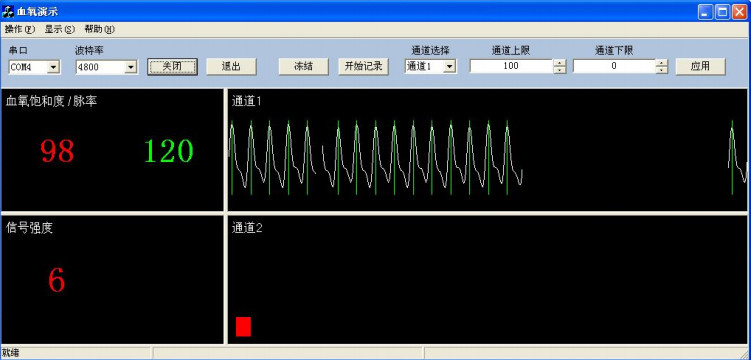
Task: Click the red signal strength bar in 通道2
Action: point(243,326)
